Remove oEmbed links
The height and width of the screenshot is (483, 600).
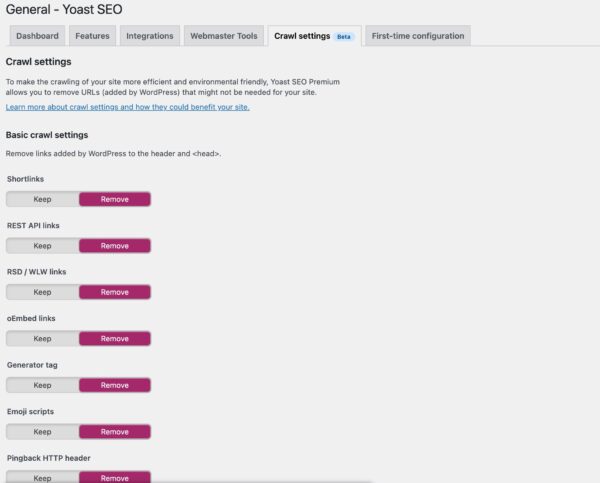point(115,339)
